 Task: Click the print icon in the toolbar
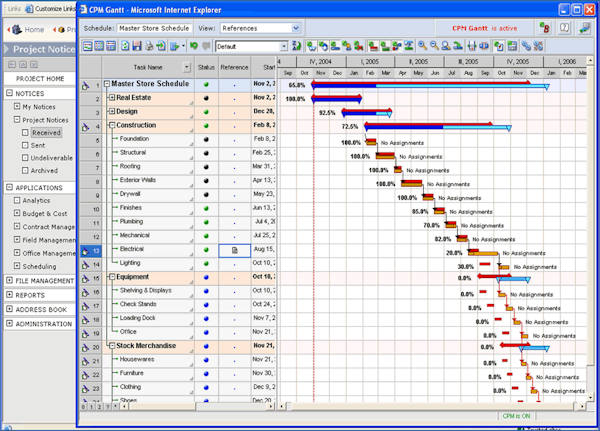pos(150,47)
